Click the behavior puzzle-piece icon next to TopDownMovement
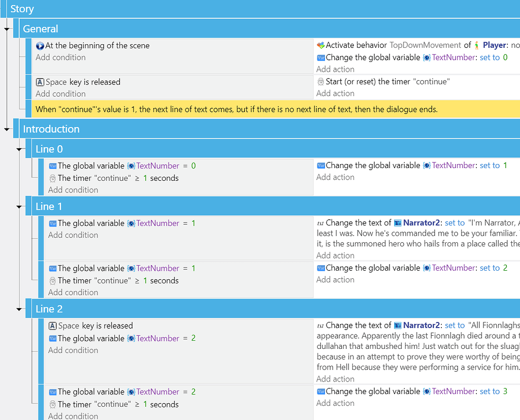This screenshot has height=420, width=520. coord(321,45)
